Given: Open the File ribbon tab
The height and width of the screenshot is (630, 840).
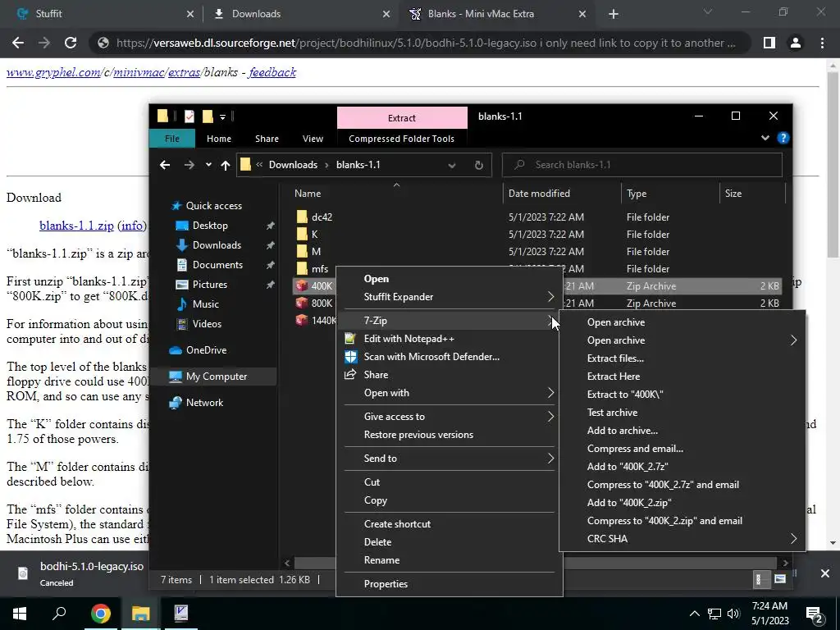Looking at the screenshot, I should click(x=172, y=139).
